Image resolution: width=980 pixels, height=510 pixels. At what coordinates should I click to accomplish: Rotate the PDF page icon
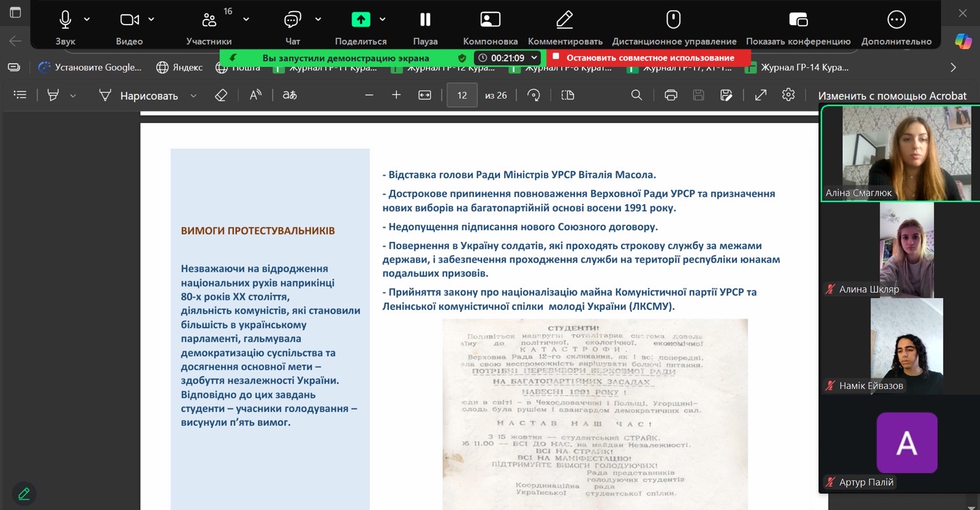533,95
